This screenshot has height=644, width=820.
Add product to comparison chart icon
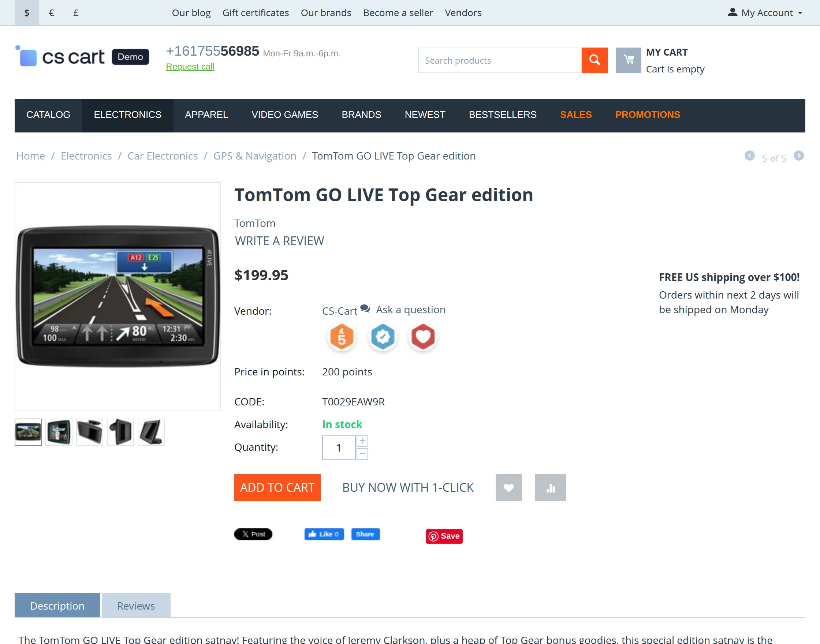pos(550,487)
